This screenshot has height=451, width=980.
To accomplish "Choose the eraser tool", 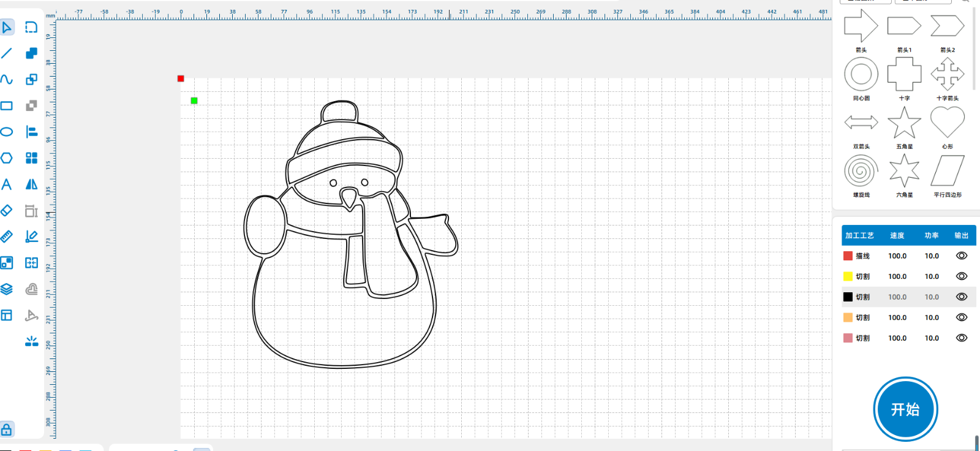I will (7, 211).
